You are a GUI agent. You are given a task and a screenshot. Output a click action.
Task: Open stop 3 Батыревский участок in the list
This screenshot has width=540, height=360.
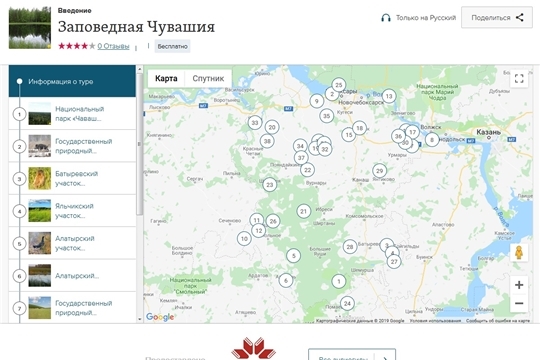point(72,178)
